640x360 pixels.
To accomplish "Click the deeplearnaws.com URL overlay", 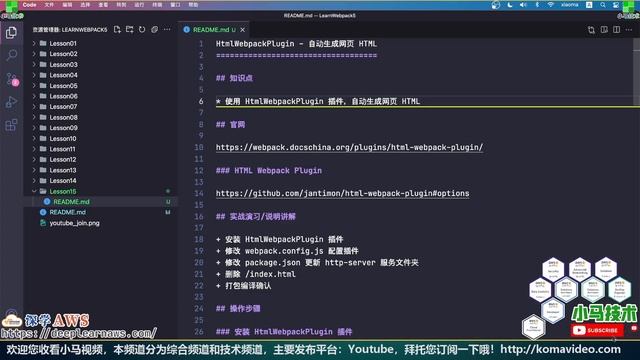I will point(78,333).
